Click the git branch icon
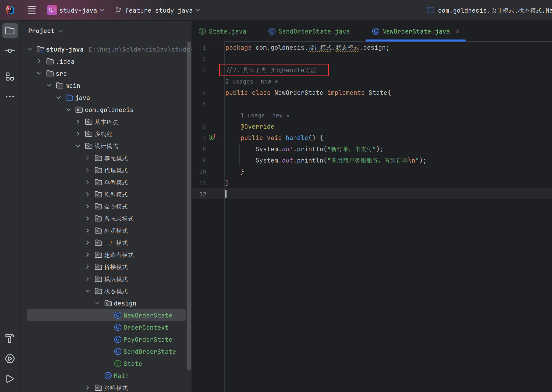 tap(118, 10)
